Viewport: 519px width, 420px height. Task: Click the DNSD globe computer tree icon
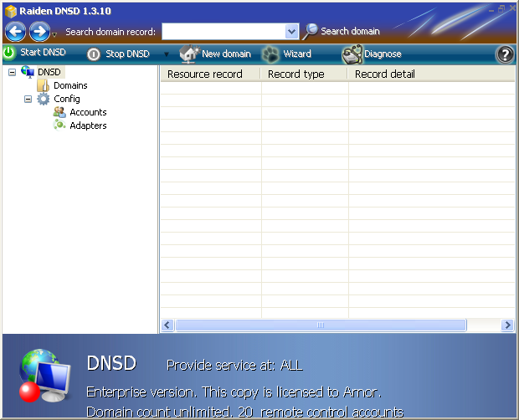(28, 72)
